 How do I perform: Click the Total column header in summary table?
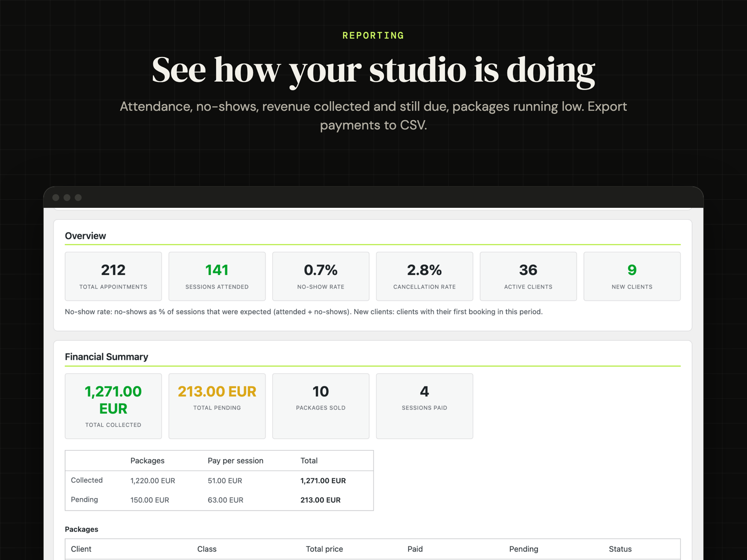pyautogui.click(x=309, y=461)
